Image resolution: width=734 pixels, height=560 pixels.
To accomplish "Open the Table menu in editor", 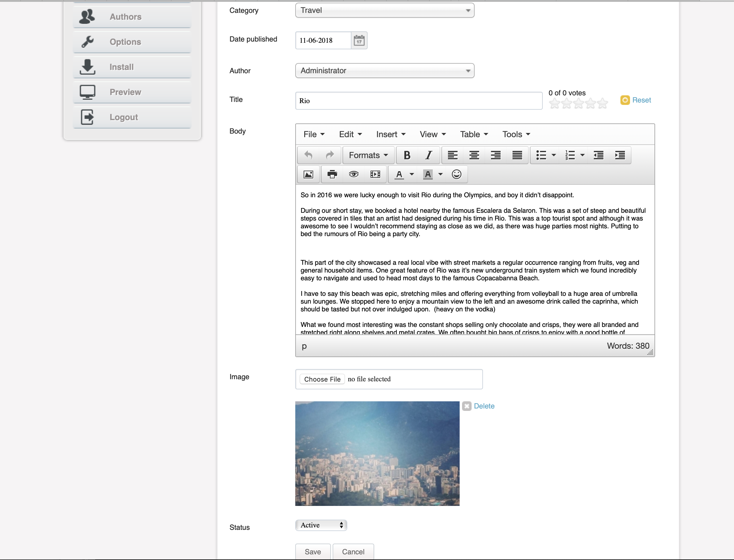I will pos(474,134).
